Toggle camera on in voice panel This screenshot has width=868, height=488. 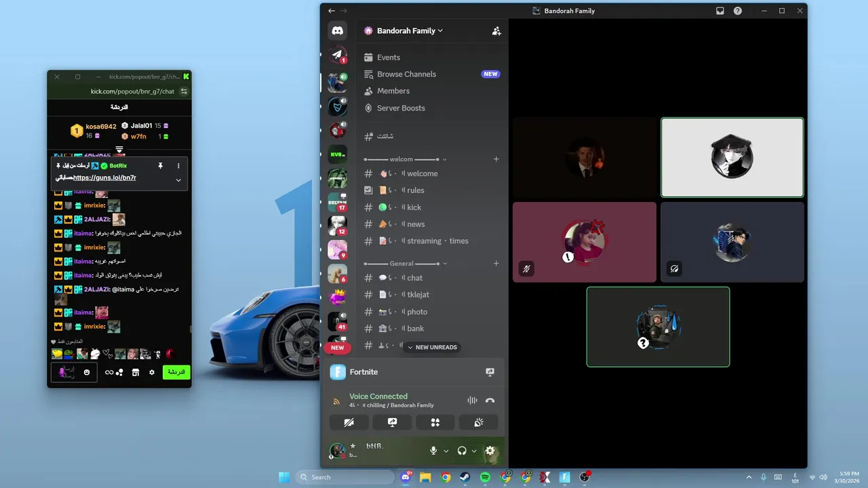coord(349,422)
